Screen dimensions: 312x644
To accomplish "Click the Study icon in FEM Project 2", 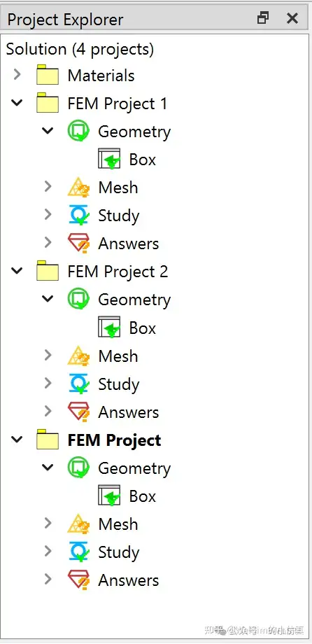I will [x=78, y=384].
